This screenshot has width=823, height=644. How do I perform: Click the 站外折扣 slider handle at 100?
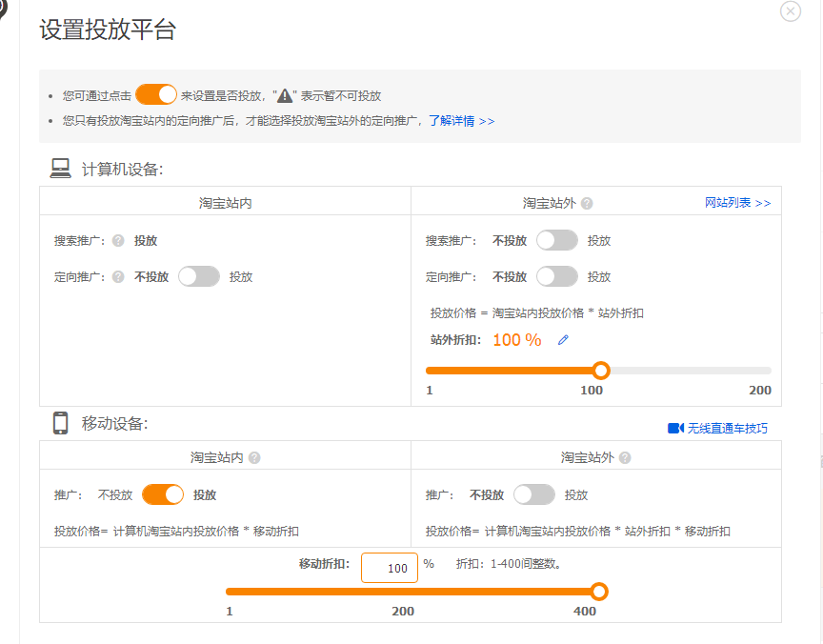click(x=600, y=371)
